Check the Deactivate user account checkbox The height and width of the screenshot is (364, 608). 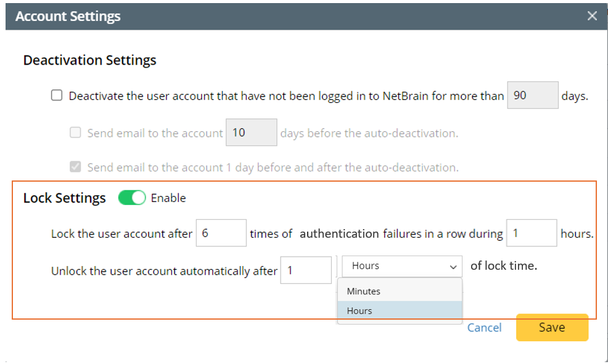coord(57,95)
